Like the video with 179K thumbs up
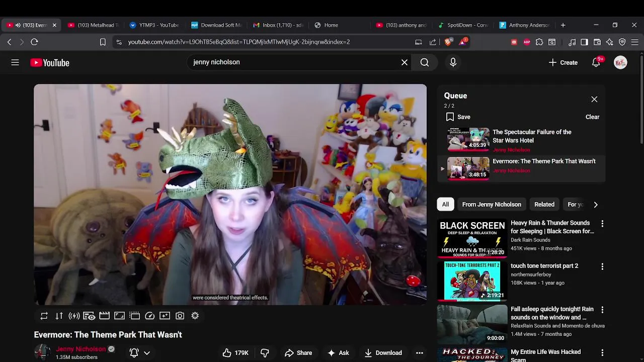This screenshot has width=644, height=362. 235,353
